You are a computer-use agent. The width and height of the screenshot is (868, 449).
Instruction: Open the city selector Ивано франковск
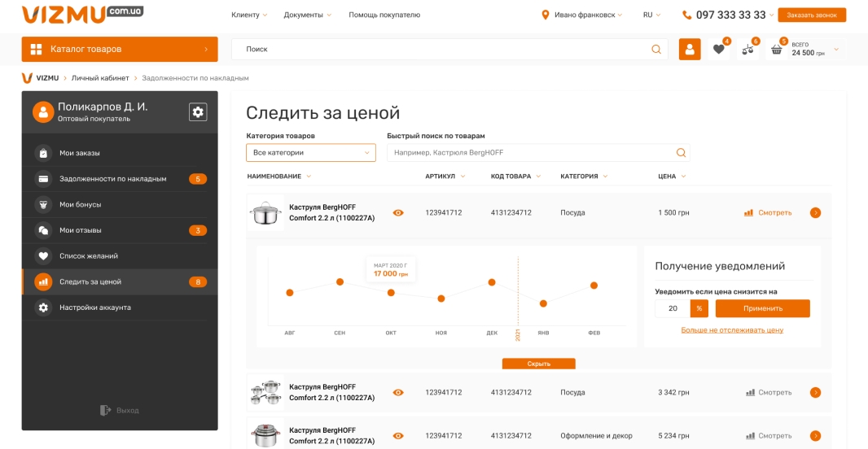pos(589,15)
